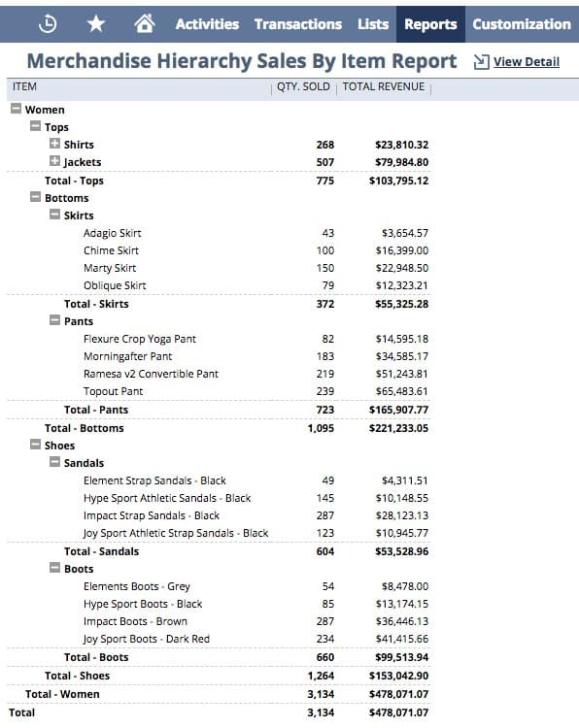Open the recent records clock icon
579x728 pixels.
pyautogui.click(x=48, y=23)
